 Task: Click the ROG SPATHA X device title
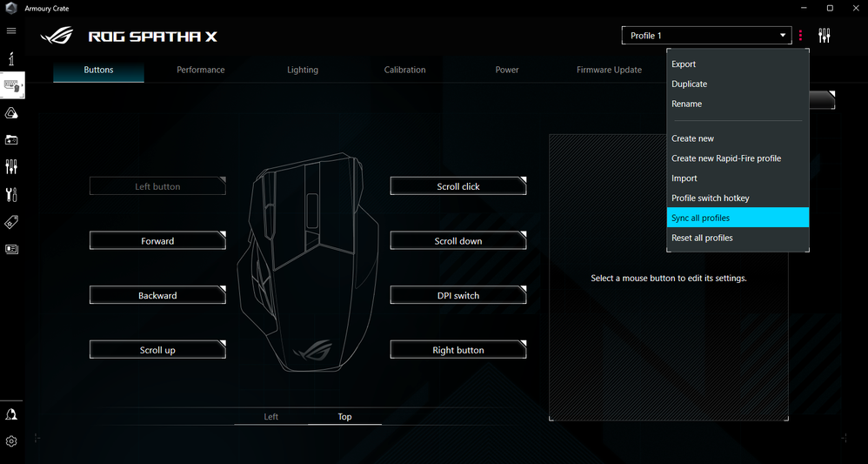tap(153, 37)
